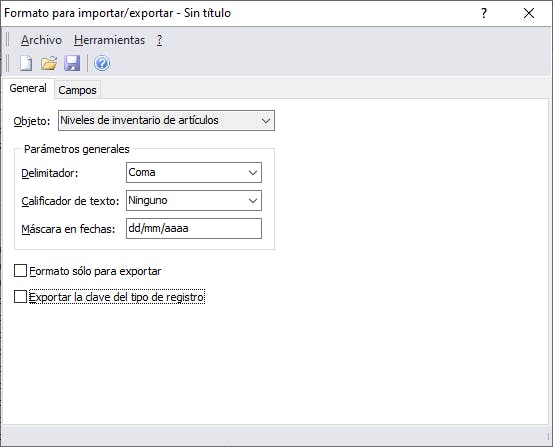The width and height of the screenshot is (553, 447).
Task: Open the Calificador de texto dropdown
Action: pos(194,200)
